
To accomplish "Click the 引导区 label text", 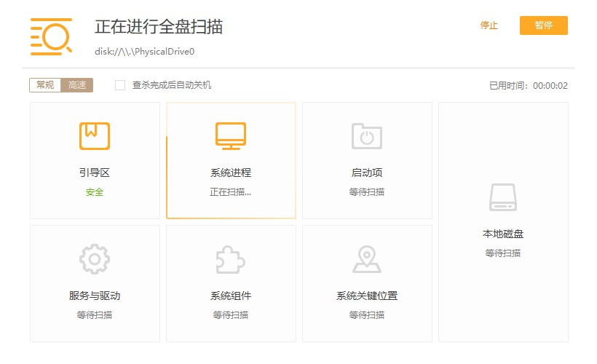I will 95,173.
